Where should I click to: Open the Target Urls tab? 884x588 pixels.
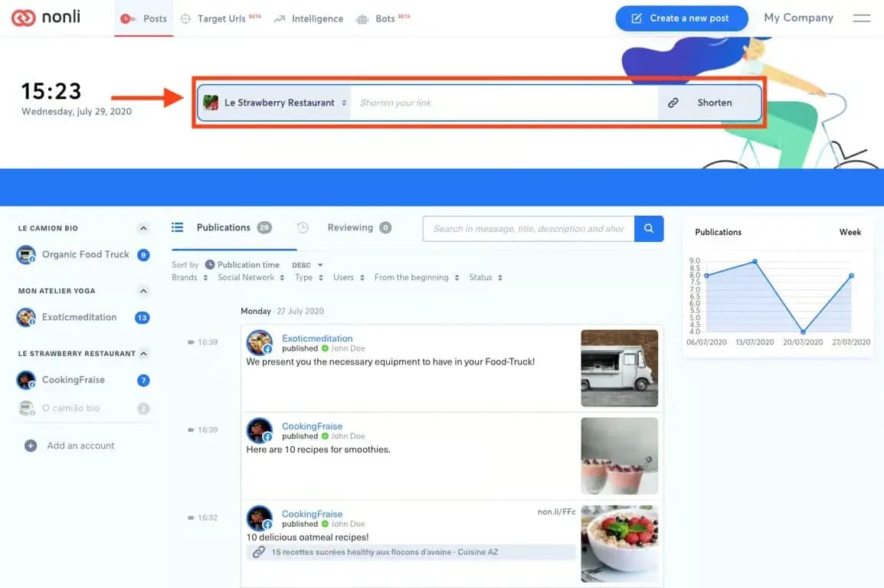click(x=221, y=18)
